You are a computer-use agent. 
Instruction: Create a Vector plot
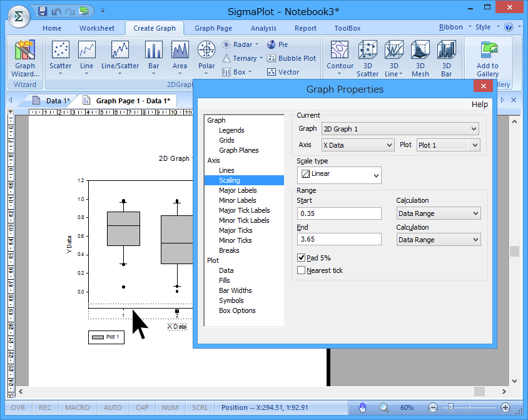click(x=283, y=72)
